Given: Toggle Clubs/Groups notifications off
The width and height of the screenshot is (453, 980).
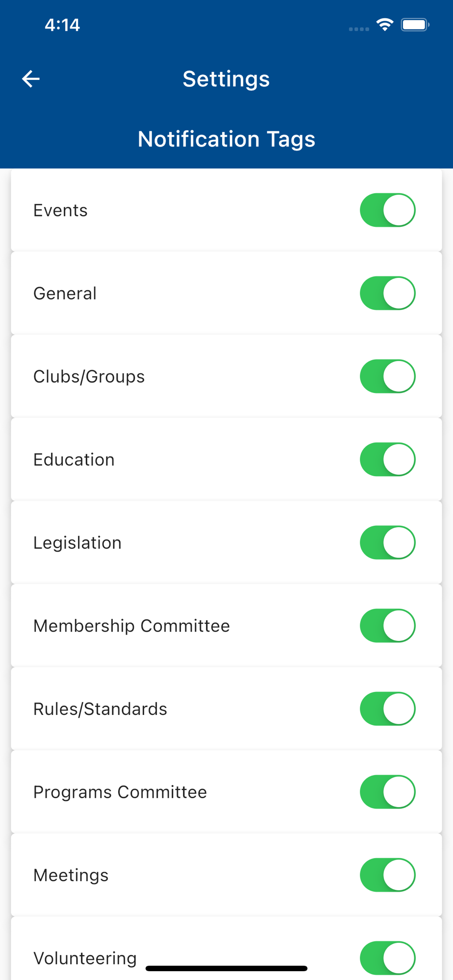Looking at the screenshot, I should (387, 376).
